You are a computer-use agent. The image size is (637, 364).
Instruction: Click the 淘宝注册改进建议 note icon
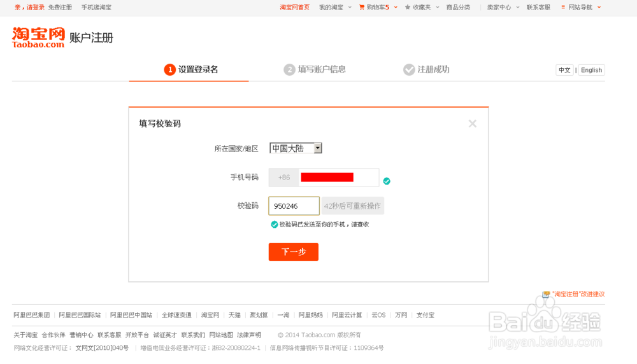(x=546, y=294)
